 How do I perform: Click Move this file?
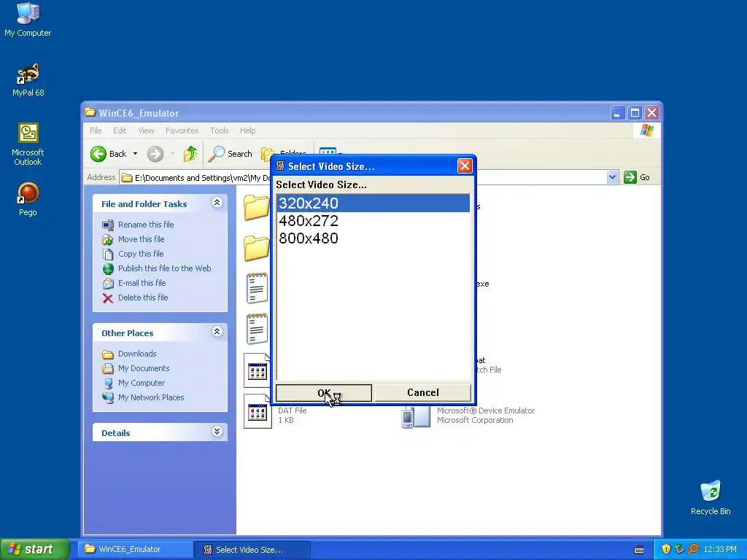(141, 239)
